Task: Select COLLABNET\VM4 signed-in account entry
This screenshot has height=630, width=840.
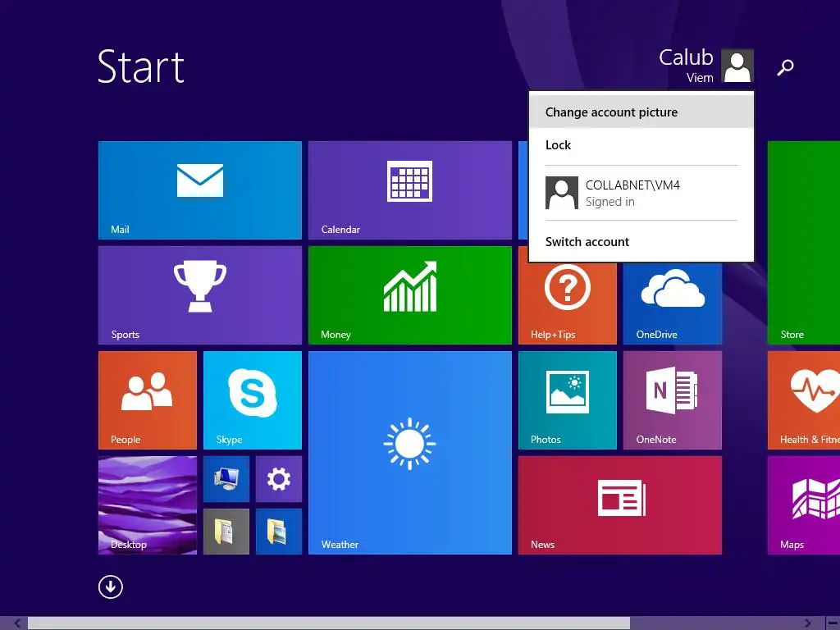Action: 641,193
